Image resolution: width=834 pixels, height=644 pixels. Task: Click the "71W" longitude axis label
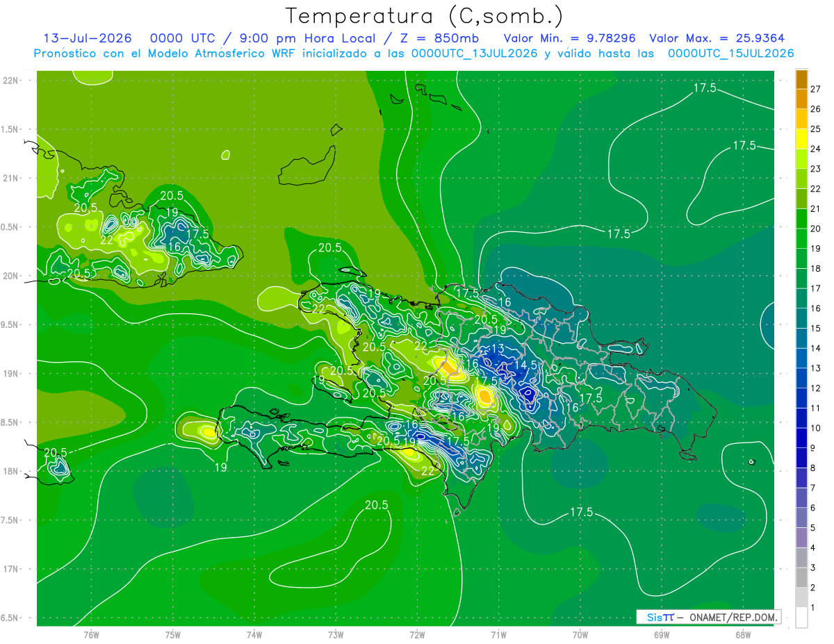pyautogui.click(x=498, y=635)
